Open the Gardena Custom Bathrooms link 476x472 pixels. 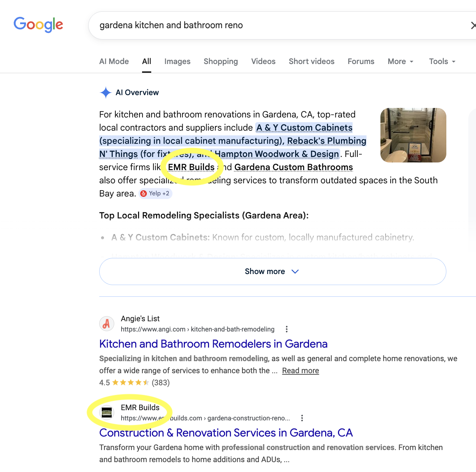294,167
